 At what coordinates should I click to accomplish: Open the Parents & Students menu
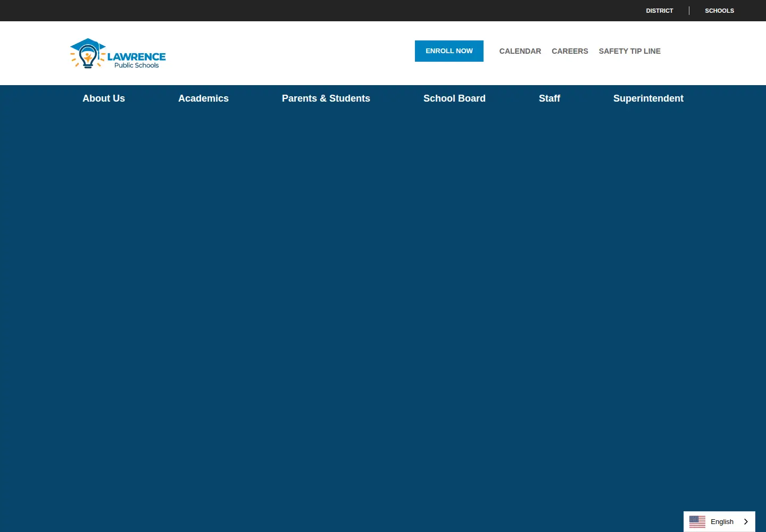click(x=326, y=98)
